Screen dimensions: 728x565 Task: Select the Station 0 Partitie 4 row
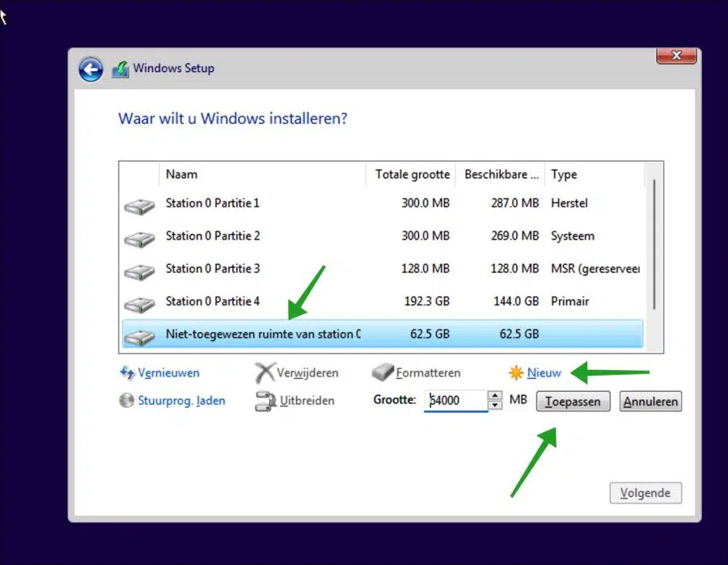[383, 302]
